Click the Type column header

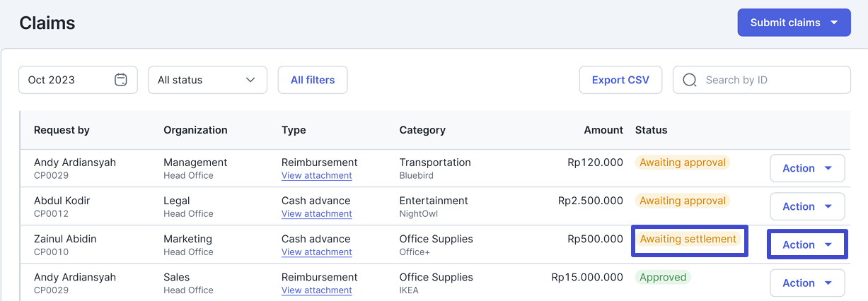[294, 130]
